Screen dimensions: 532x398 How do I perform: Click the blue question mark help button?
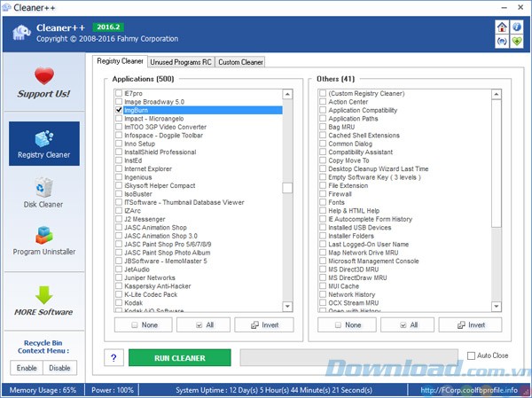[113, 358]
